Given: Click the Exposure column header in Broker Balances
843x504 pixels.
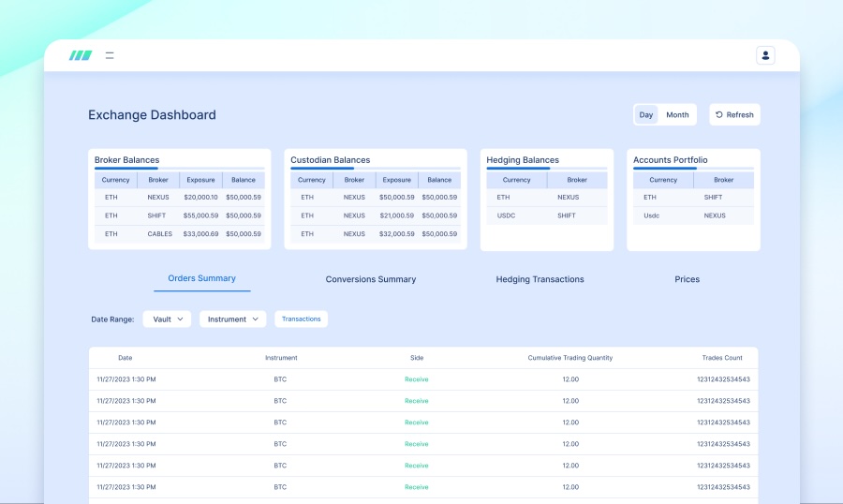Looking at the screenshot, I should point(200,180).
